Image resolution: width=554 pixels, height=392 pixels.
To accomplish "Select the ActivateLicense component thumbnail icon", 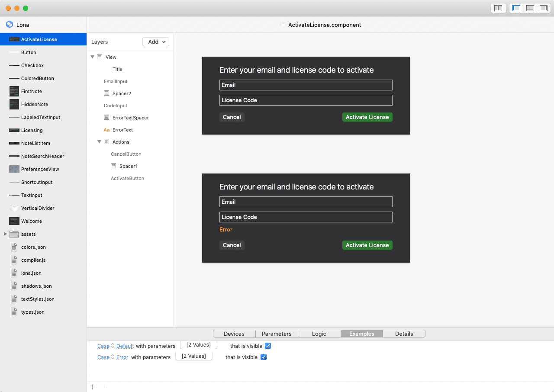I will 14,39.
